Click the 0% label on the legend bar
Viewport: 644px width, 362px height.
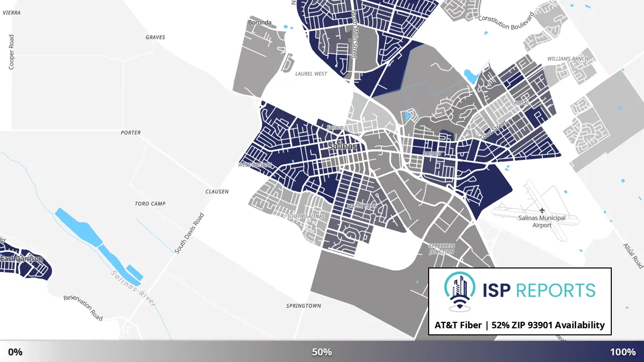[15, 352]
